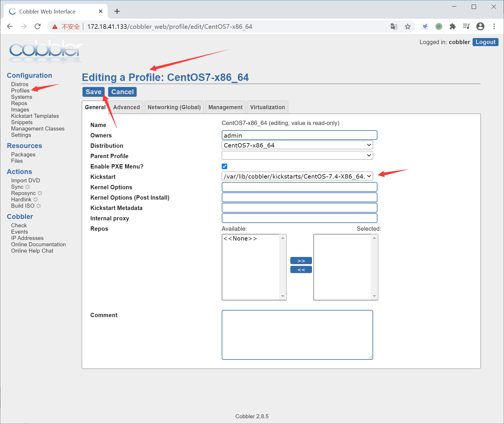Bookmark this page with the star icon

tap(407, 26)
